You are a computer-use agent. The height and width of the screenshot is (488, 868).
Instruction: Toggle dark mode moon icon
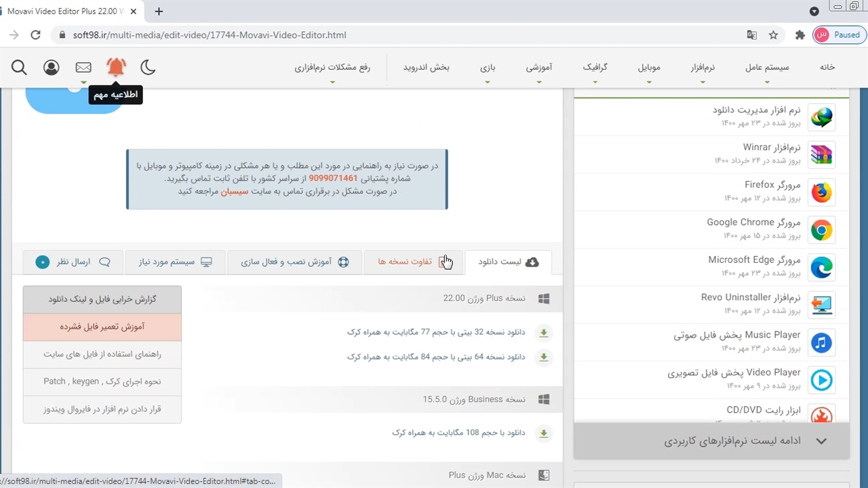tap(148, 67)
